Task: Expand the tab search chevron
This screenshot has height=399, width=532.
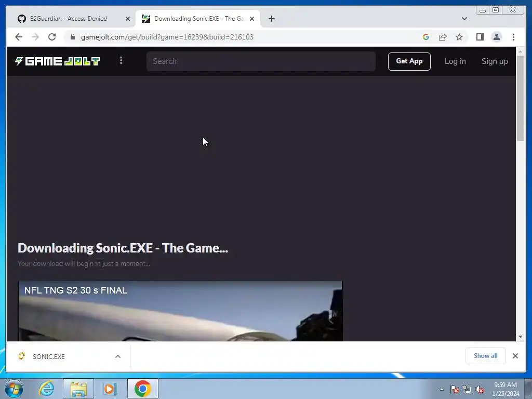Action: click(464, 19)
